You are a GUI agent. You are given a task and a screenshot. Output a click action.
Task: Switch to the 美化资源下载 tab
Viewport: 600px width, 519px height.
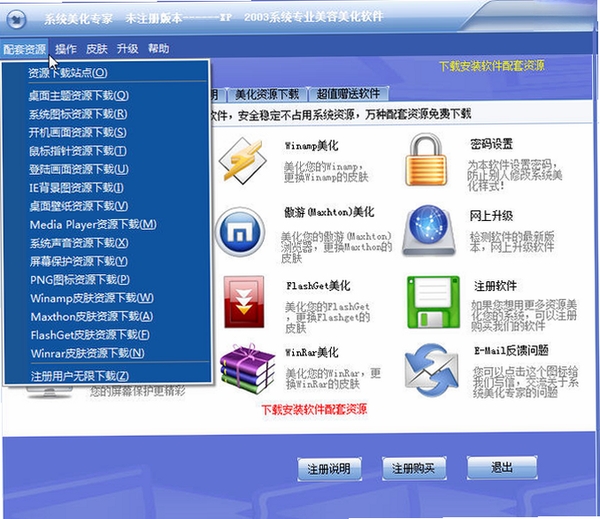coord(267,94)
